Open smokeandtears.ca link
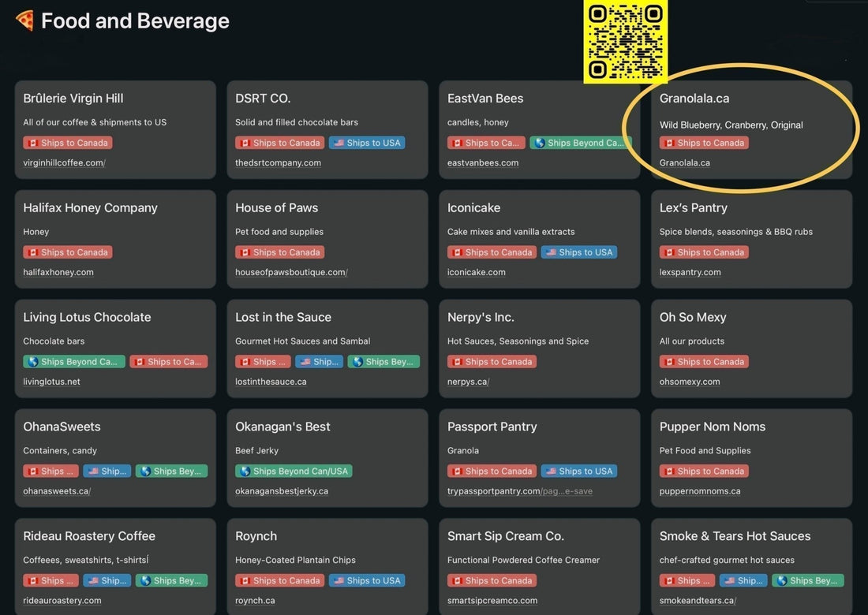868x615 pixels. 698,601
